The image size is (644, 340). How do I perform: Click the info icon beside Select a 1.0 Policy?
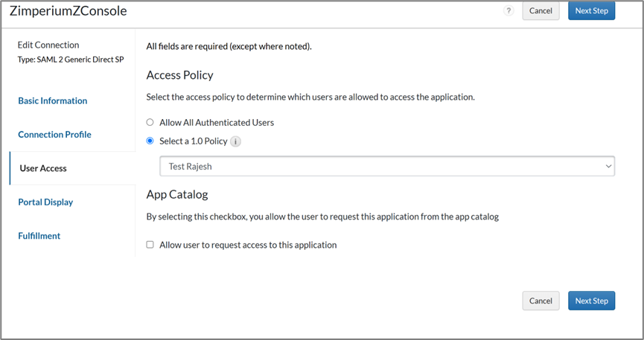click(x=236, y=141)
